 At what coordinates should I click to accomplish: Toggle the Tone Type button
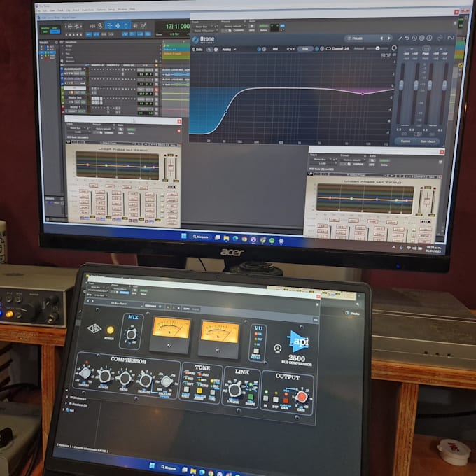click(x=213, y=392)
